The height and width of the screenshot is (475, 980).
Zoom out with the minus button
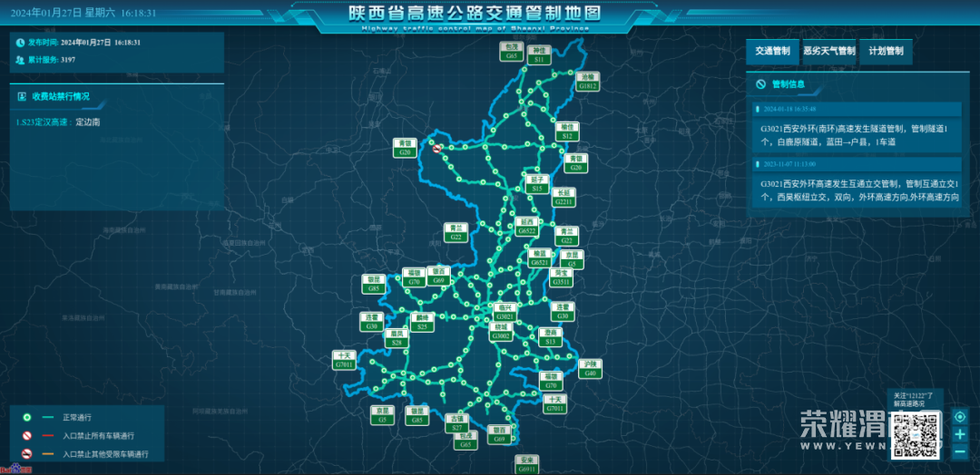[960, 452]
